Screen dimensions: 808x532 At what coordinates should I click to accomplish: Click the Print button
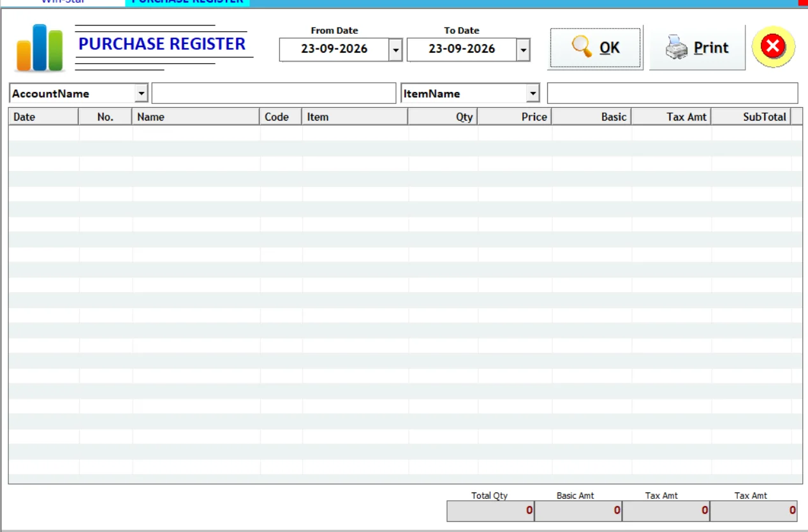point(697,48)
